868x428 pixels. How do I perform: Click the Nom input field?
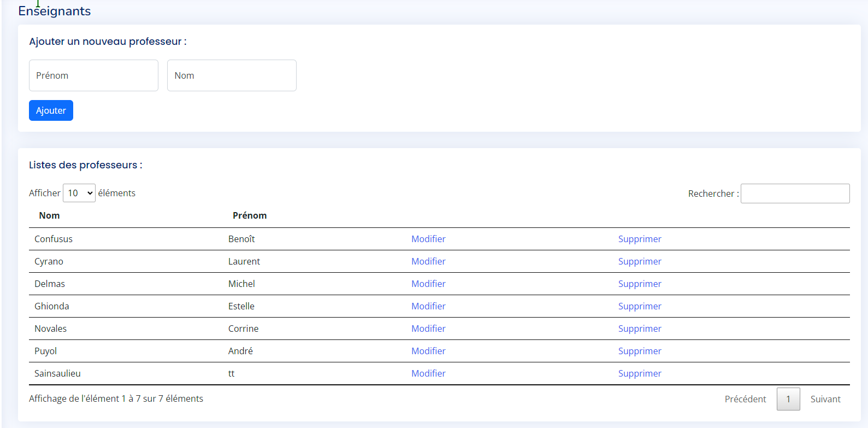[x=232, y=75]
